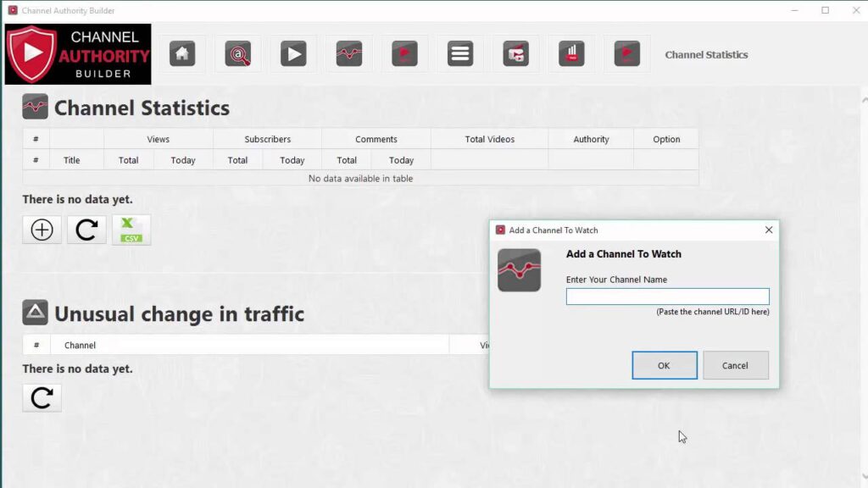The height and width of the screenshot is (488, 868).
Task: Open the red play video toolbar icon after pulse
Action: point(404,53)
